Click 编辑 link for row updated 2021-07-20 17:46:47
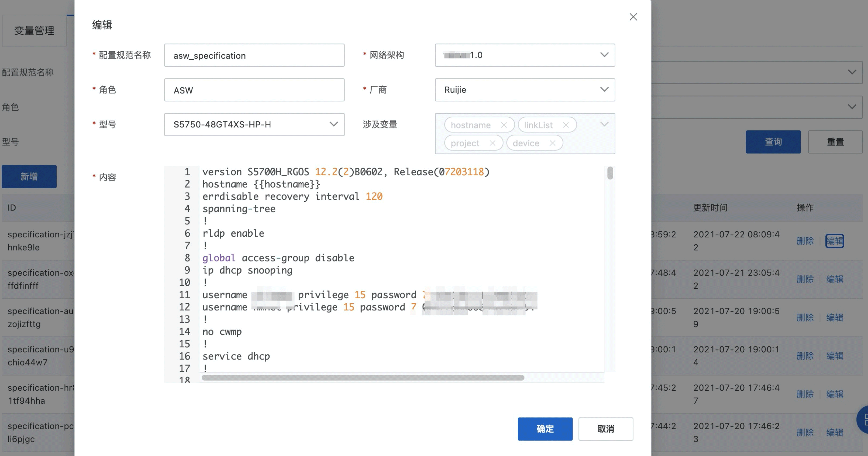 coord(835,394)
